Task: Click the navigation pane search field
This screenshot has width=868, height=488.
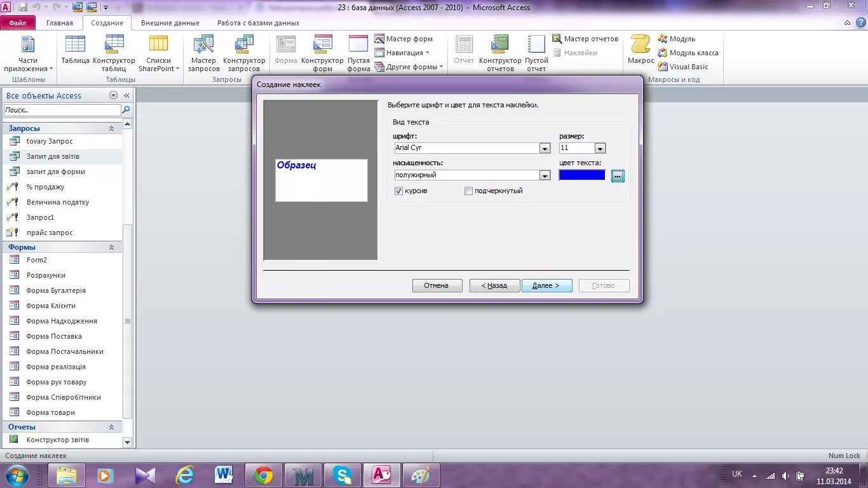Action: click(62, 110)
